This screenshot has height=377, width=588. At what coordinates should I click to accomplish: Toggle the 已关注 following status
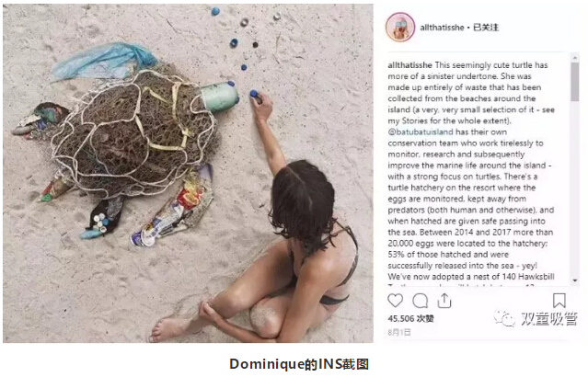click(x=486, y=28)
